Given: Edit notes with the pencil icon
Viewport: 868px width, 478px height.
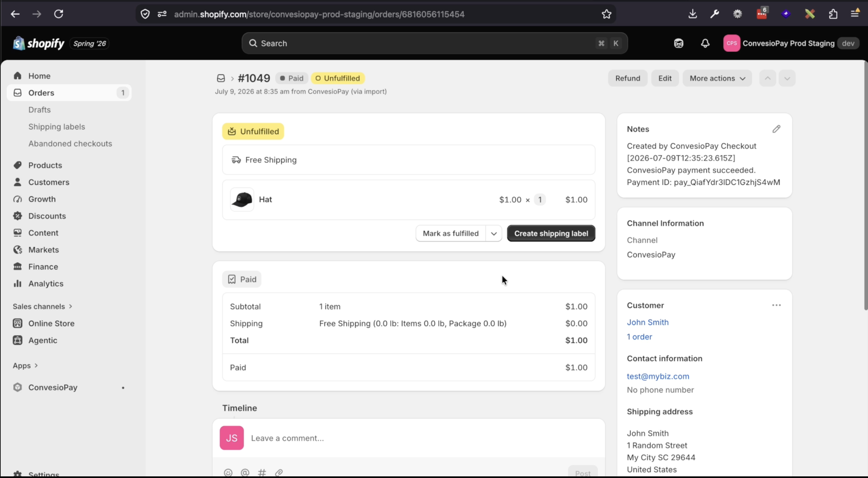Looking at the screenshot, I should (x=776, y=129).
